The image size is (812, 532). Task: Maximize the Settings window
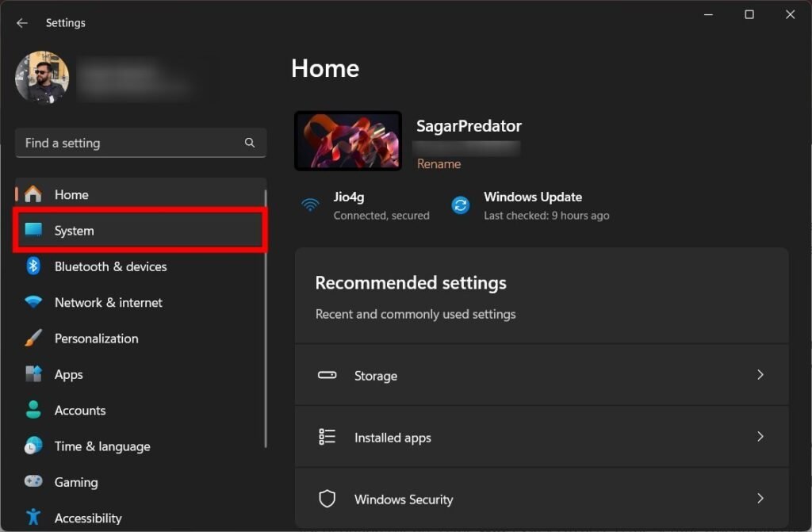(x=749, y=14)
